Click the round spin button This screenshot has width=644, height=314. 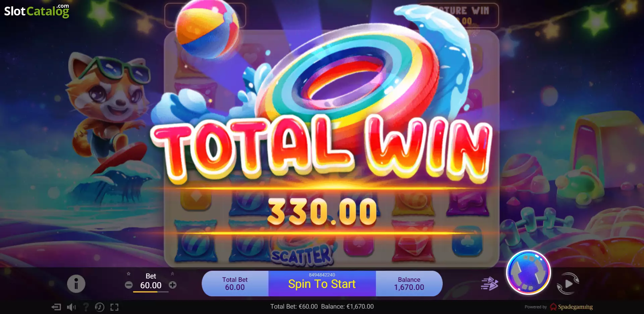(528, 272)
